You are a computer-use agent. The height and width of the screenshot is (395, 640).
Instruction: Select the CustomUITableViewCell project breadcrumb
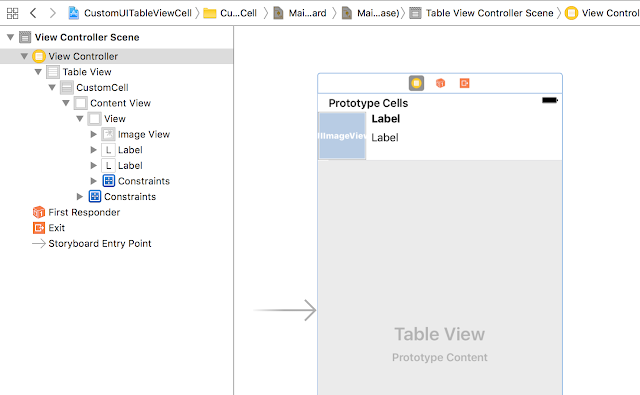coord(131,13)
